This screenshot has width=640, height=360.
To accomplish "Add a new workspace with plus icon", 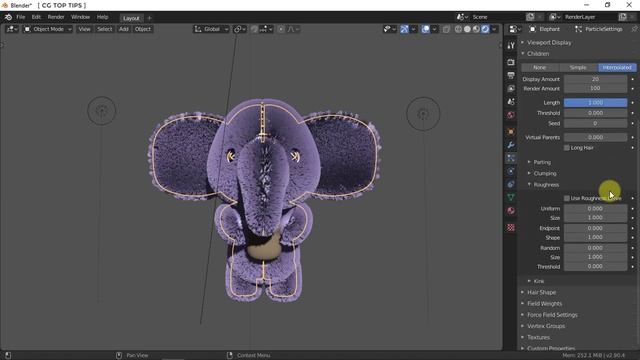I will coord(149,18).
